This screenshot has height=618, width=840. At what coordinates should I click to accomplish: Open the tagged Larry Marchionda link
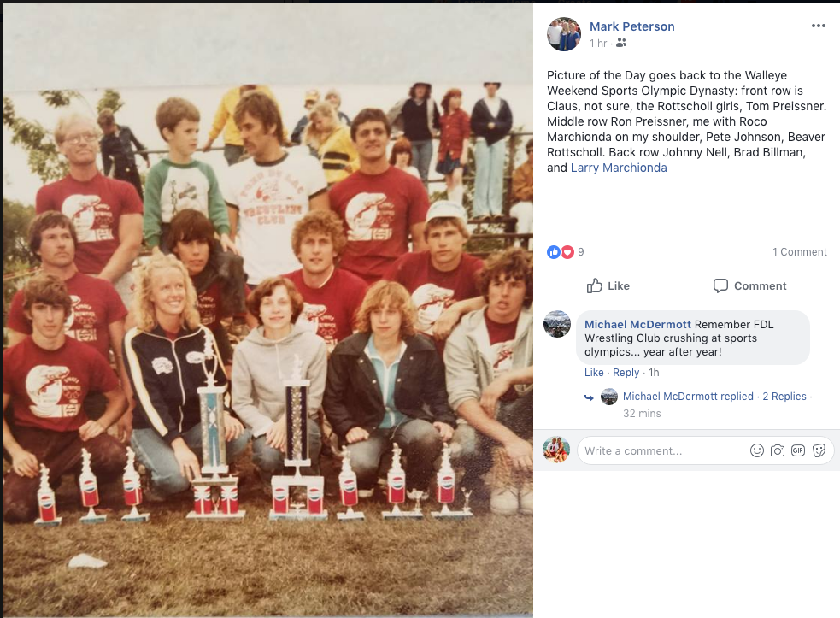point(619,168)
